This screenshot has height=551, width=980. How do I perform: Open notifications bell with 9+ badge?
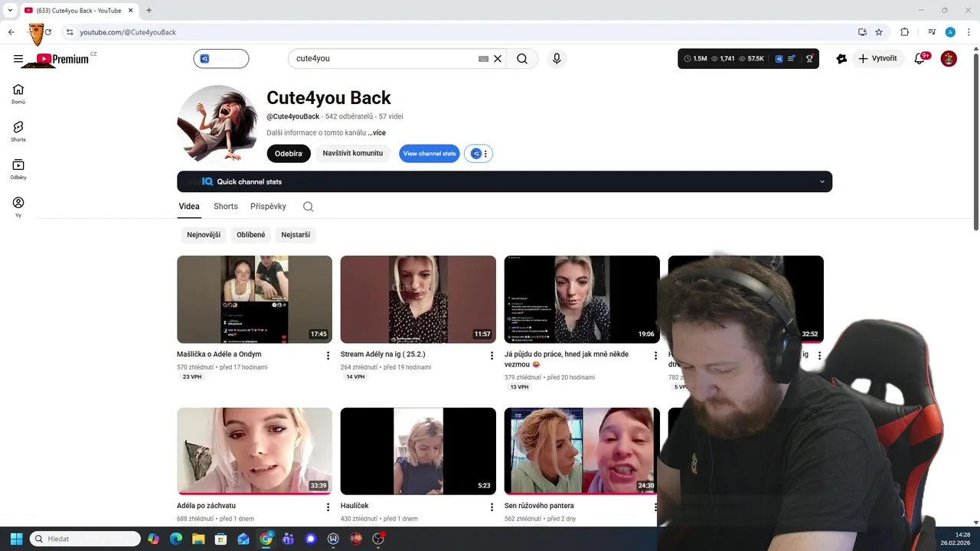[x=921, y=58]
